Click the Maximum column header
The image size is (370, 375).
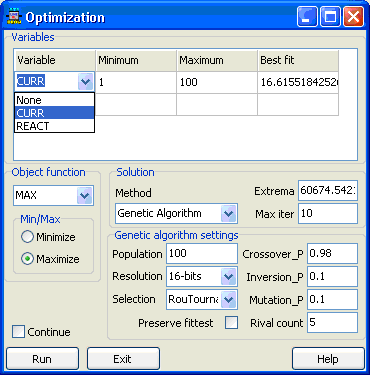tap(217, 60)
